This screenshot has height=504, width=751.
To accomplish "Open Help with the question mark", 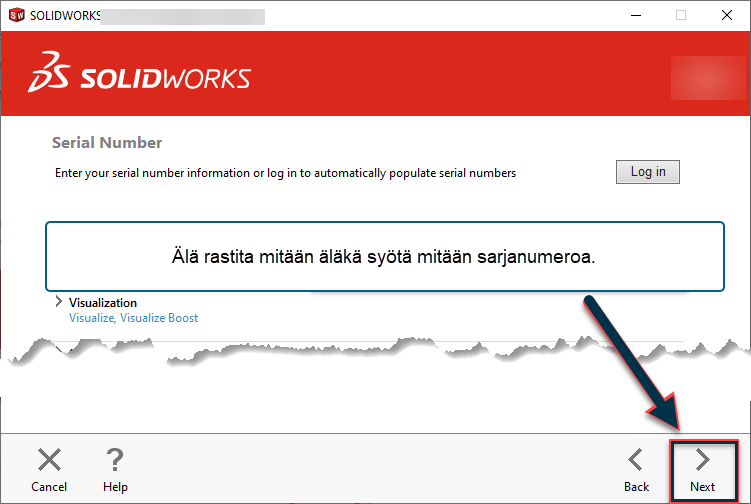I will (115, 470).
